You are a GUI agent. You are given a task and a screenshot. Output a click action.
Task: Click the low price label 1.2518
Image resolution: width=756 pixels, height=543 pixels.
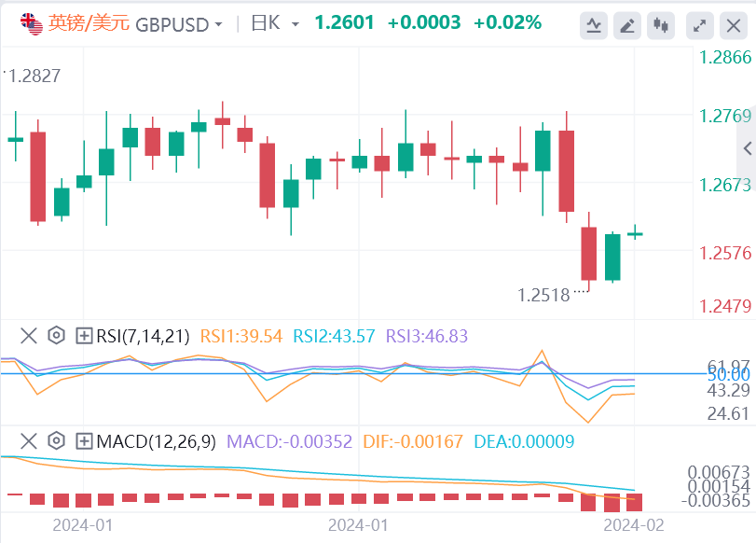(543, 295)
